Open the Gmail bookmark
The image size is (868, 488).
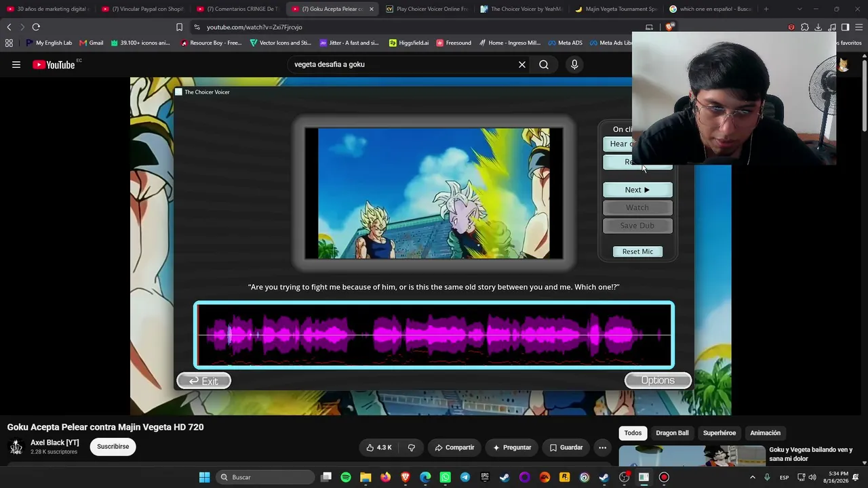(91, 43)
